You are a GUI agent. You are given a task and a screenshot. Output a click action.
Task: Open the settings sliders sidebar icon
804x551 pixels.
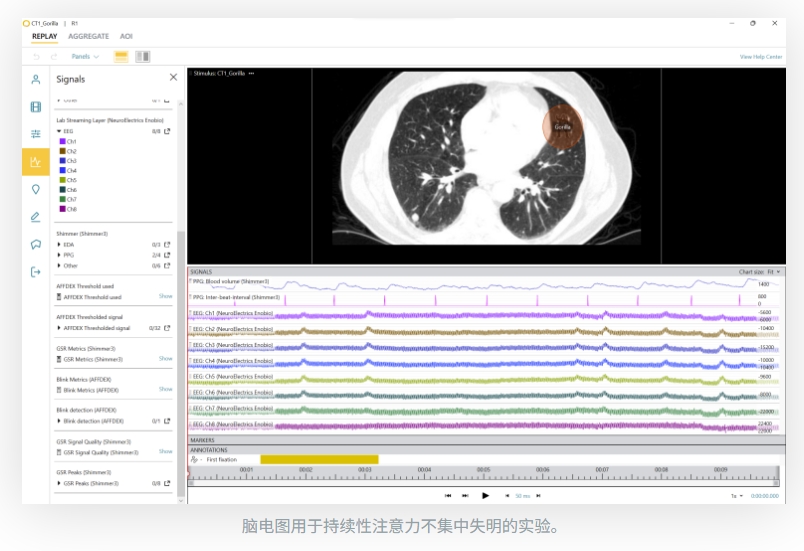(36, 134)
